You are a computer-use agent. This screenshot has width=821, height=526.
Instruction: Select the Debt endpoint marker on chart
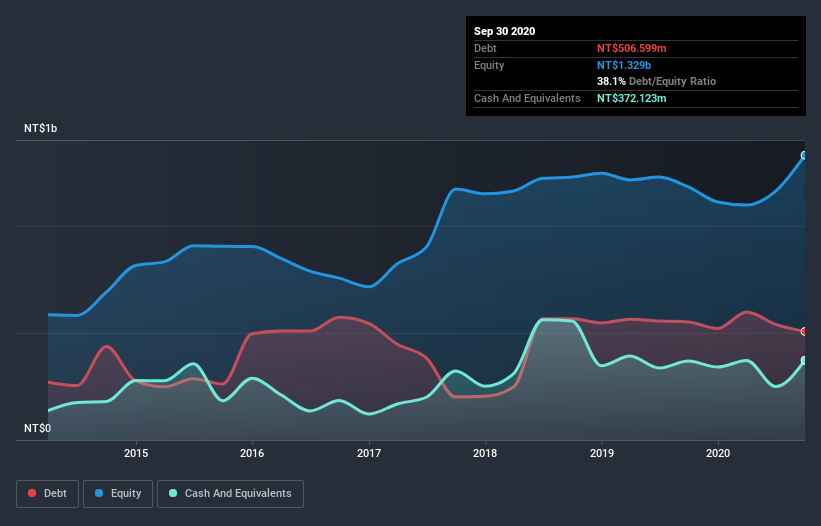coord(804,331)
